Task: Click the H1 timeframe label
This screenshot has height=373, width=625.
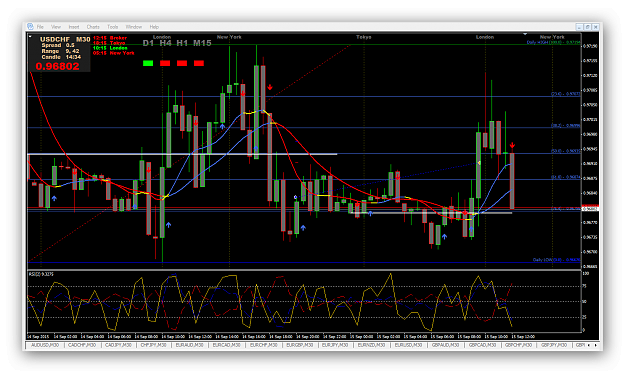Action: click(x=182, y=43)
